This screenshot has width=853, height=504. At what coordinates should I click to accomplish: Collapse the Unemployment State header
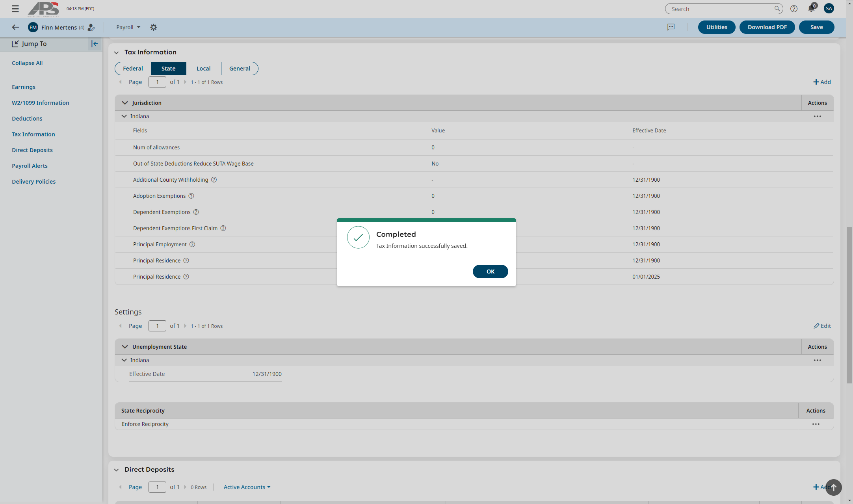point(125,347)
